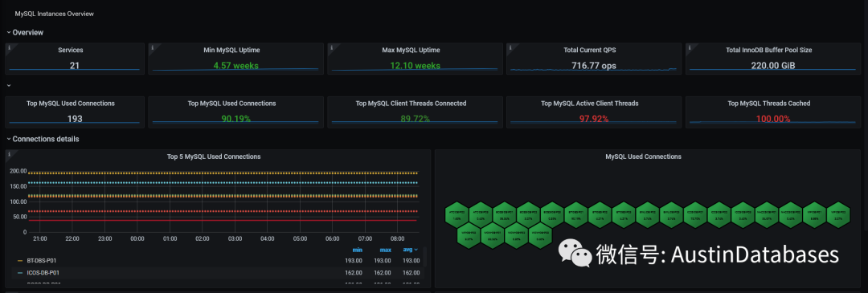Image resolution: width=868 pixels, height=293 pixels.
Task: Sort legend by avg column
Action: (x=411, y=250)
